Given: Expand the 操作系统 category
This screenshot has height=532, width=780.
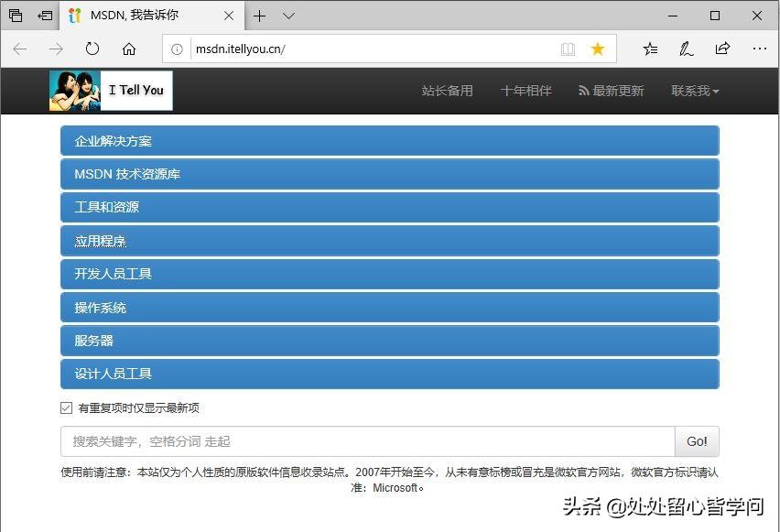Looking at the screenshot, I should coord(389,308).
